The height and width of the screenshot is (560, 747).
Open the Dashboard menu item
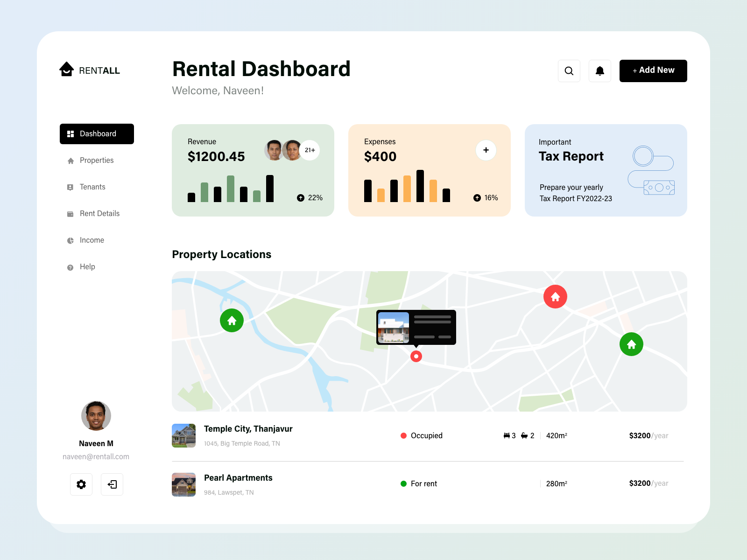pyautogui.click(x=97, y=134)
